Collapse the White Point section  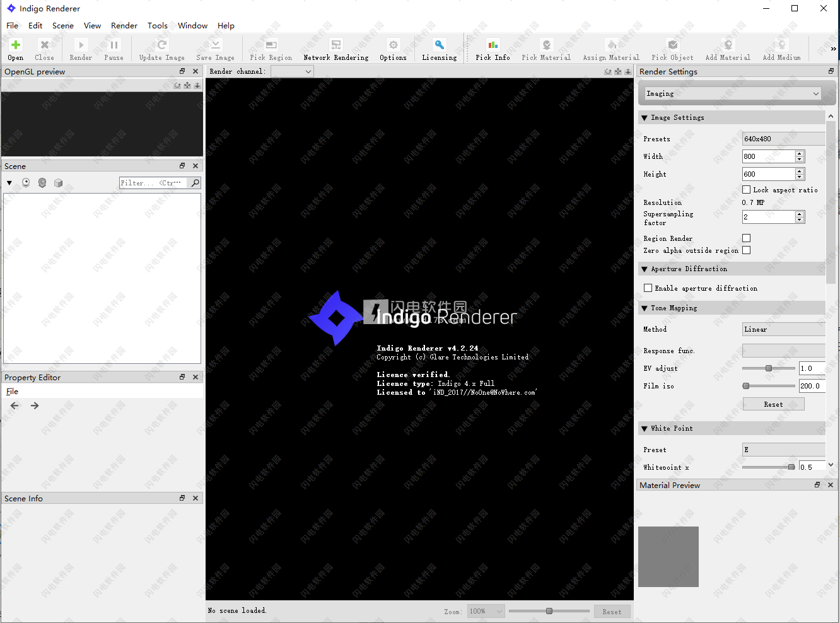(x=645, y=429)
